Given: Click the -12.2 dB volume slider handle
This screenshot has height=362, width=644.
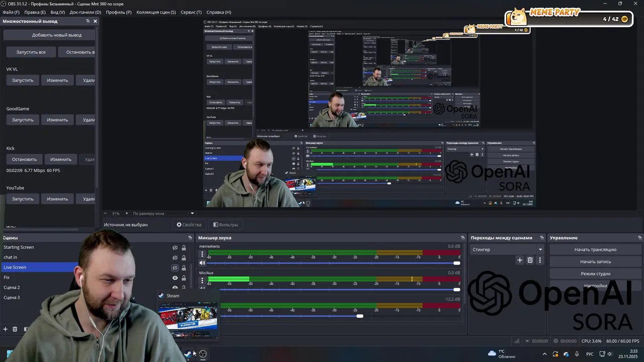Looking at the screenshot, I should pos(360,316).
